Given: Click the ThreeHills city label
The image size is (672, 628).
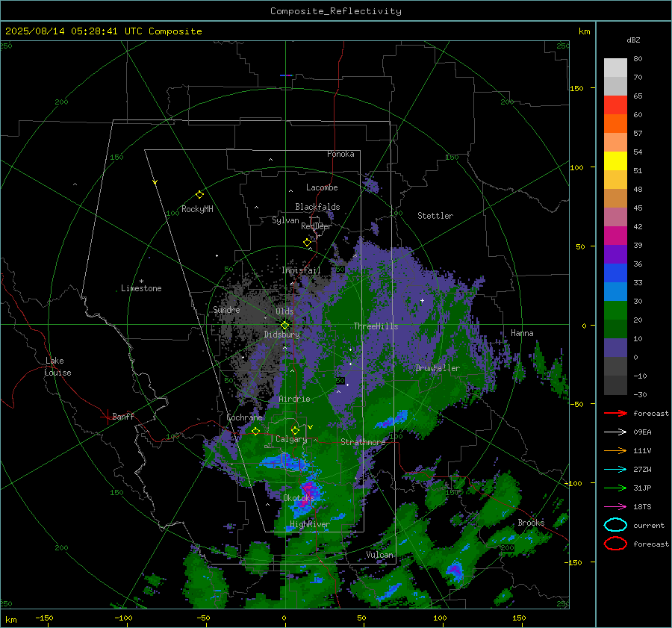Looking at the screenshot, I should coord(376,326).
